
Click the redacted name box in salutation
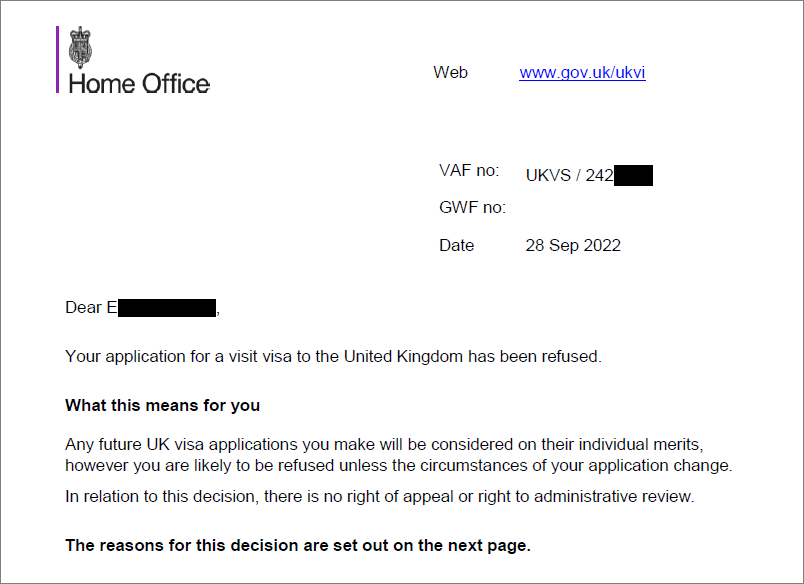tap(167, 308)
